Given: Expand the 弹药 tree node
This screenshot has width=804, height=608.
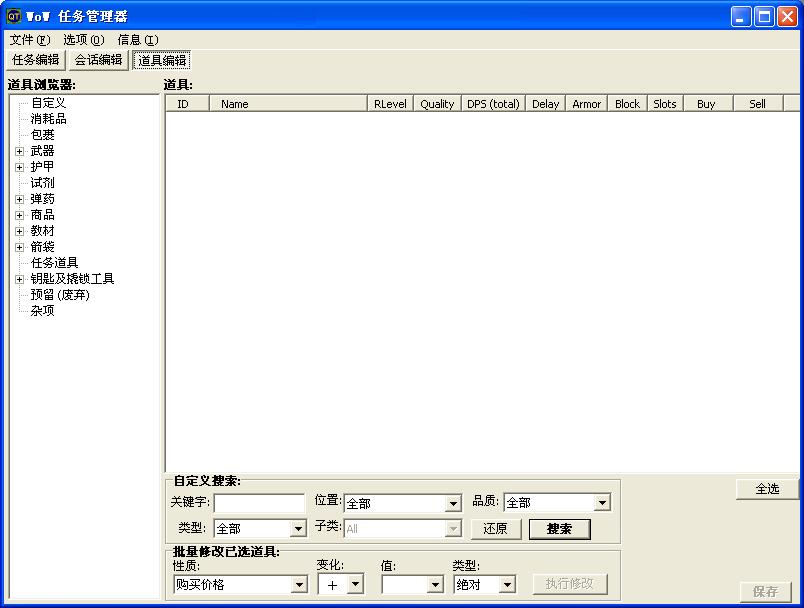Looking at the screenshot, I should pyautogui.click(x=19, y=199).
